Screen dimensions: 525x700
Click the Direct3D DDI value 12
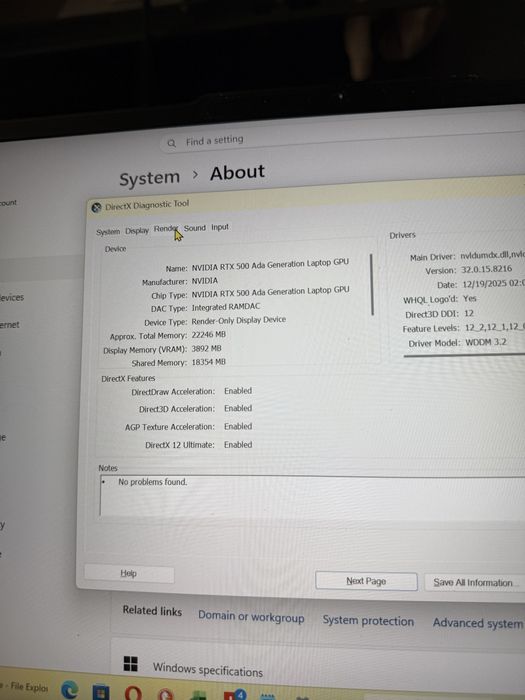(468, 313)
